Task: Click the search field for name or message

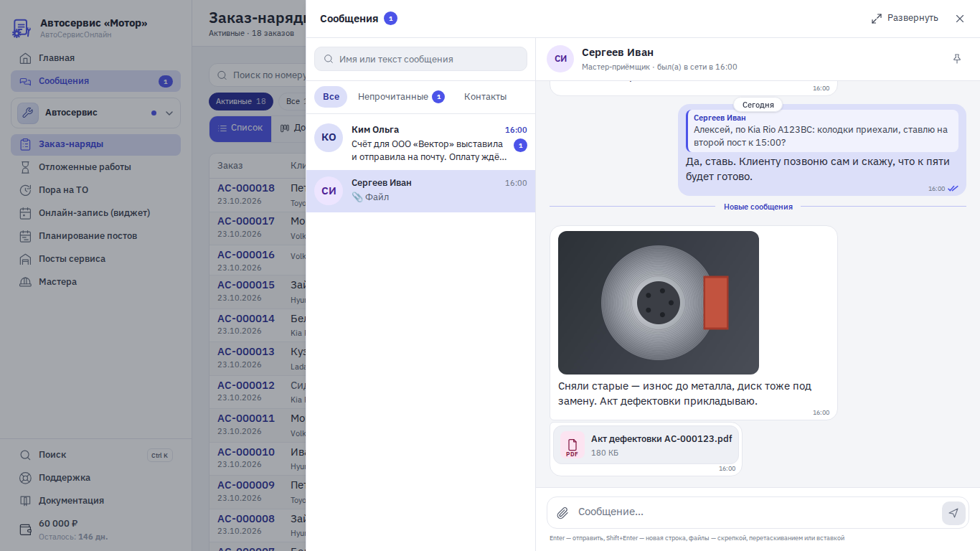Action: click(420, 59)
